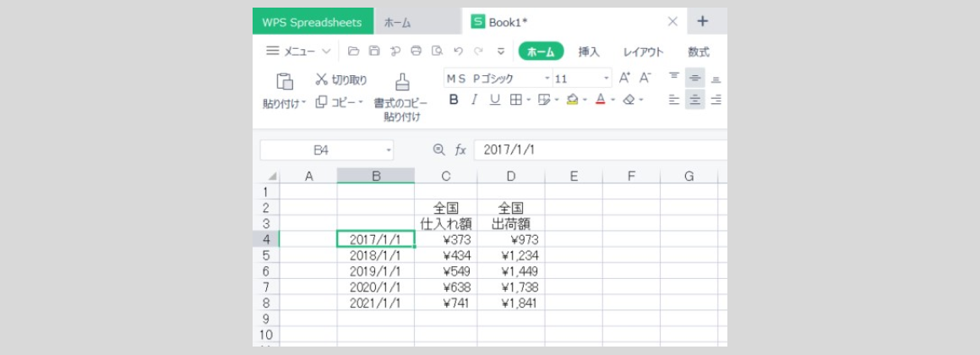Click the export to PDF icon

coord(395,52)
